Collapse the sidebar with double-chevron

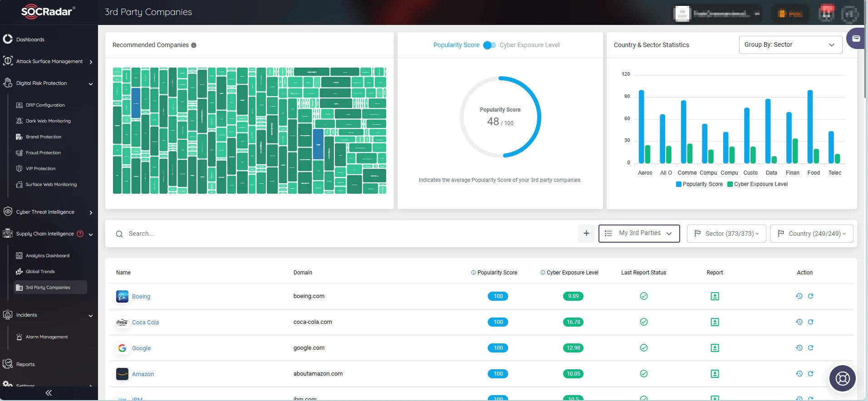pos(49,393)
